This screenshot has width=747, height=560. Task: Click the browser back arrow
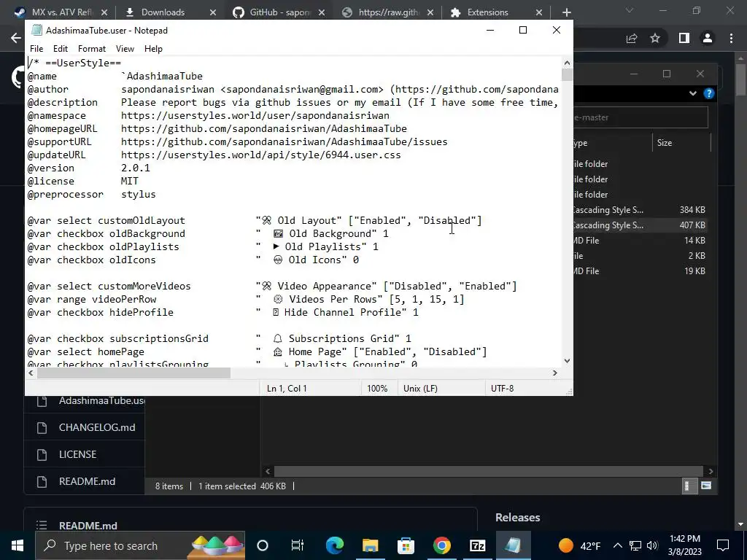pyautogui.click(x=16, y=38)
